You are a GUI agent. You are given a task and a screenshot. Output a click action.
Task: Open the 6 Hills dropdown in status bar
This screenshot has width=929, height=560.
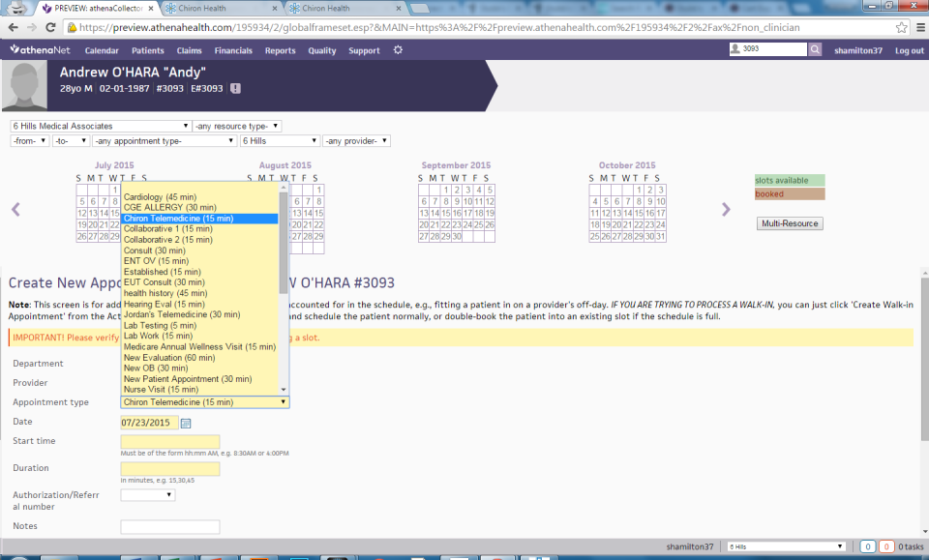point(786,546)
